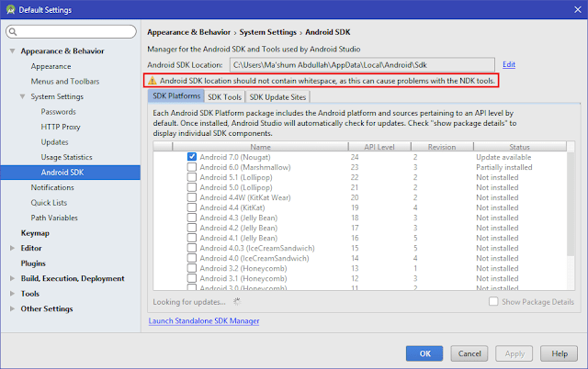Image resolution: width=588 pixels, height=369 pixels.
Task: Check Android 3.1 (Honeycomb) checkbox
Action: [x=192, y=278]
